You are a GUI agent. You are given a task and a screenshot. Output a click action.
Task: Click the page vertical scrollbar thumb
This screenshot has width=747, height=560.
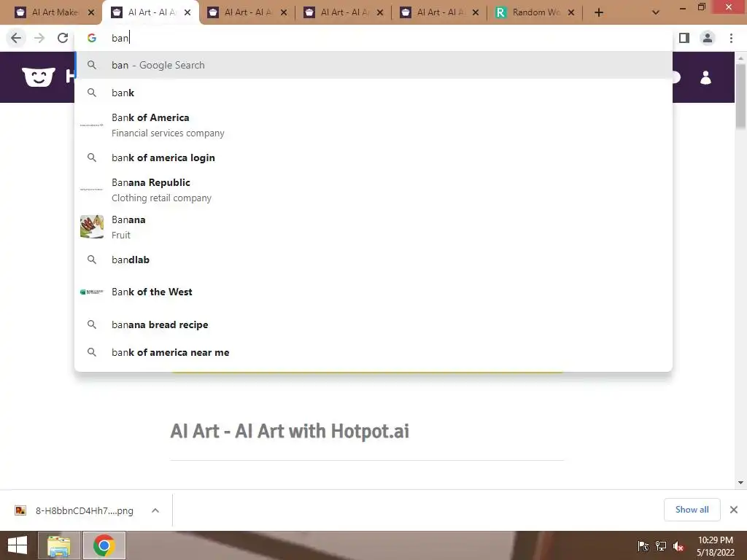pos(740,96)
